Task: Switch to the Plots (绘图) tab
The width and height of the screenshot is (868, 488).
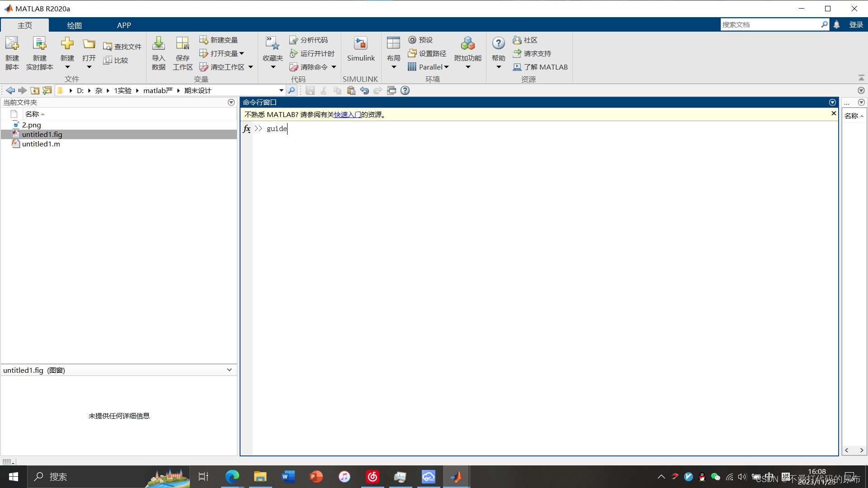Action: (74, 25)
